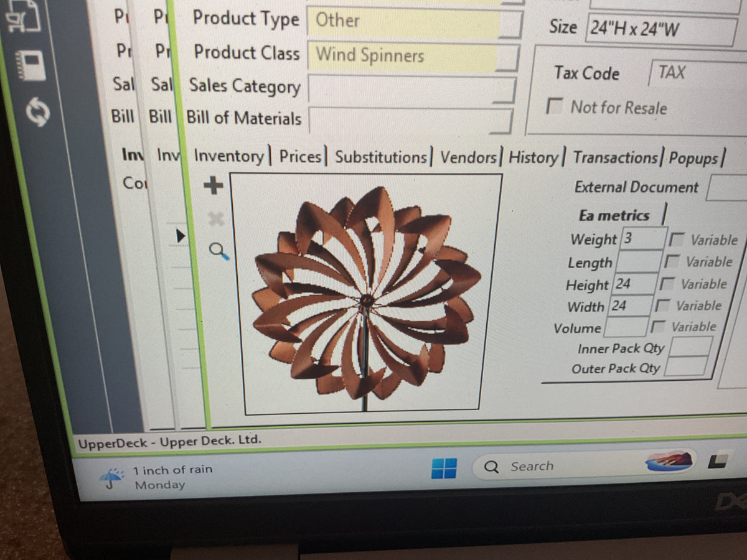The image size is (747, 560).
Task: Click the landscape picture in the search box
Action: pyautogui.click(x=669, y=462)
